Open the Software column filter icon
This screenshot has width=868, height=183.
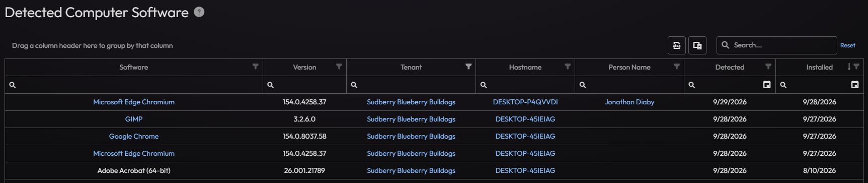(x=256, y=67)
